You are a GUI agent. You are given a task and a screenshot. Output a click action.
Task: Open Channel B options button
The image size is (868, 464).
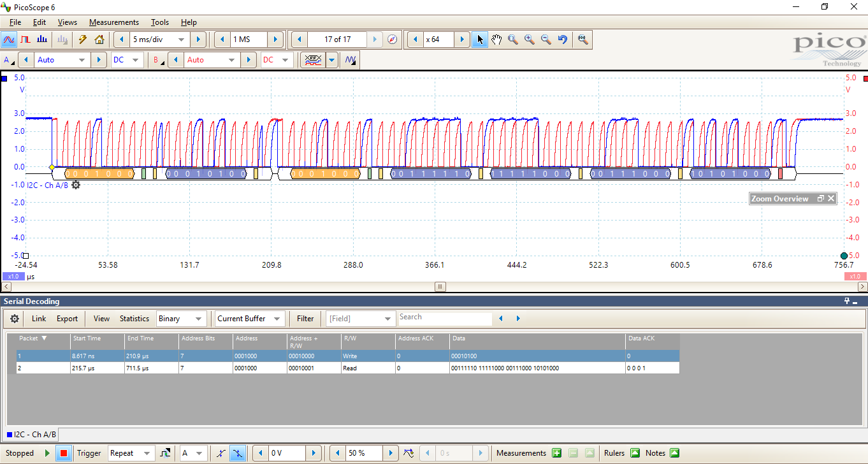click(x=159, y=60)
